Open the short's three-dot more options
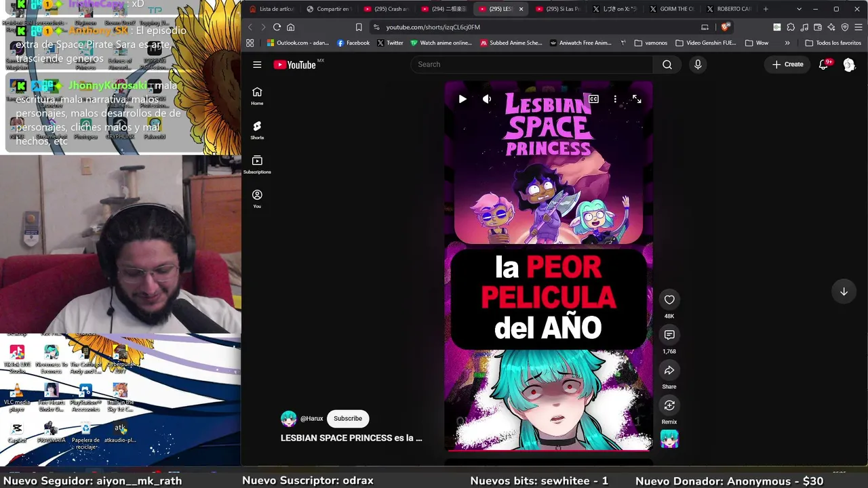Viewport: 868px width, 488px height. click(615, 99)
